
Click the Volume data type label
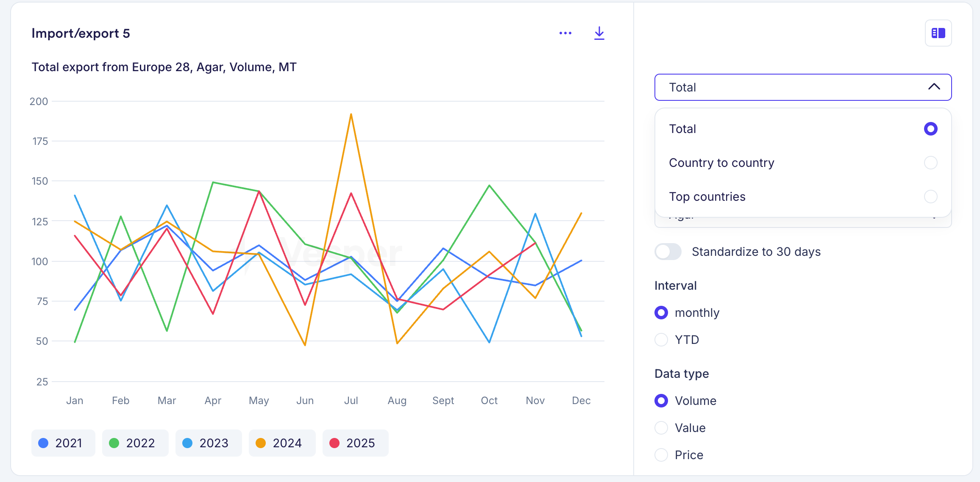pyautogui.click(x=695, y=400)
